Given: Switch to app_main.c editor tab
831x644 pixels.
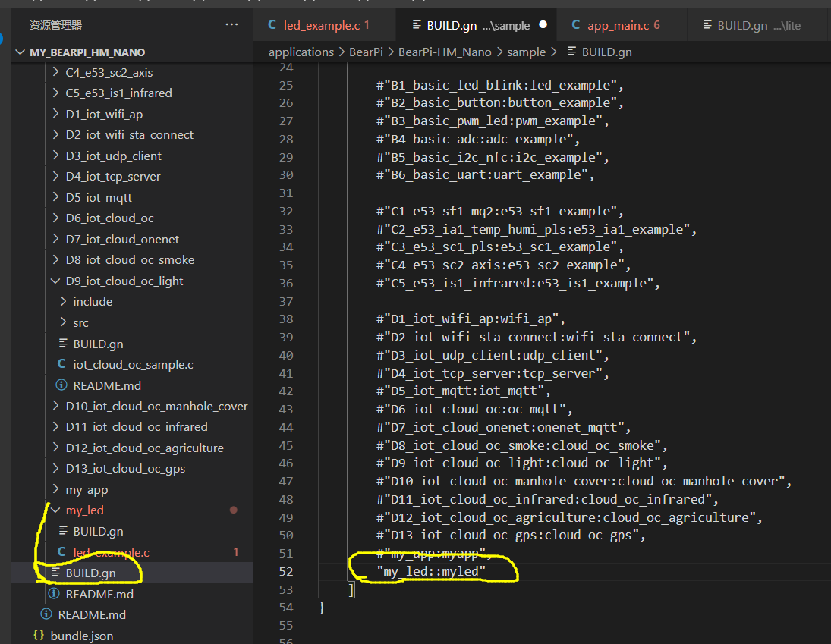Looking at the screenshot, I should 622,25.
